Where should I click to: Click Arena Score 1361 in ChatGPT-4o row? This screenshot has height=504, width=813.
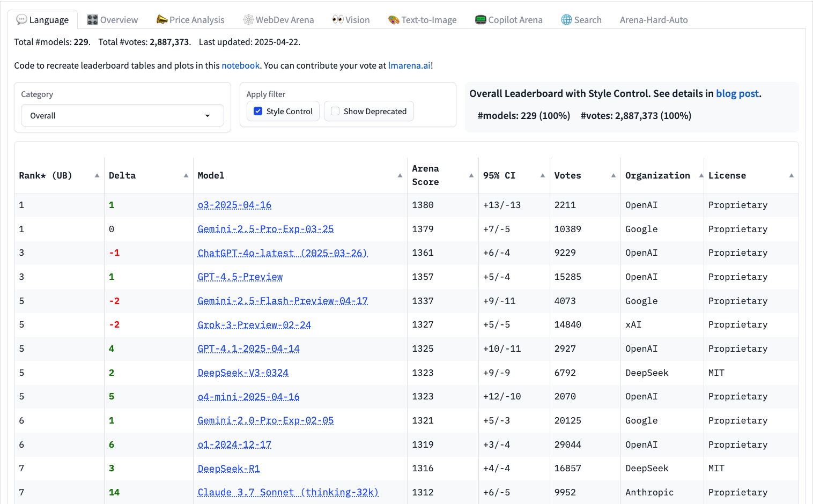pos(423,253)
